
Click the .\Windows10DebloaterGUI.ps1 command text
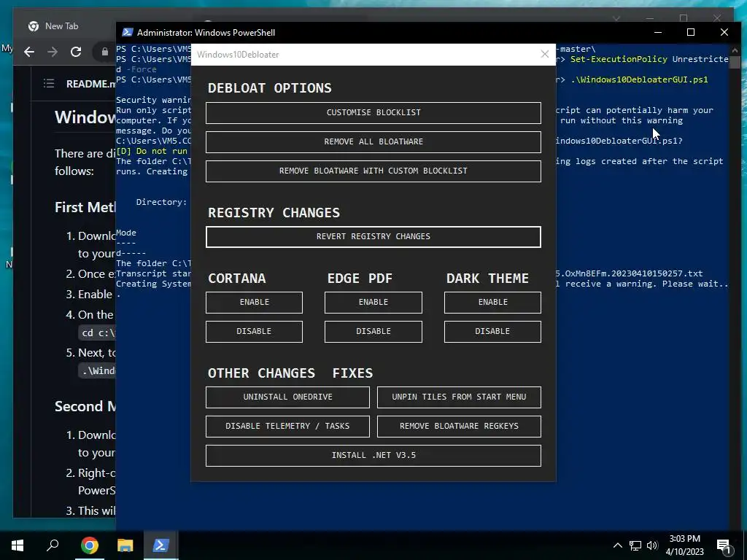(639, 79)
